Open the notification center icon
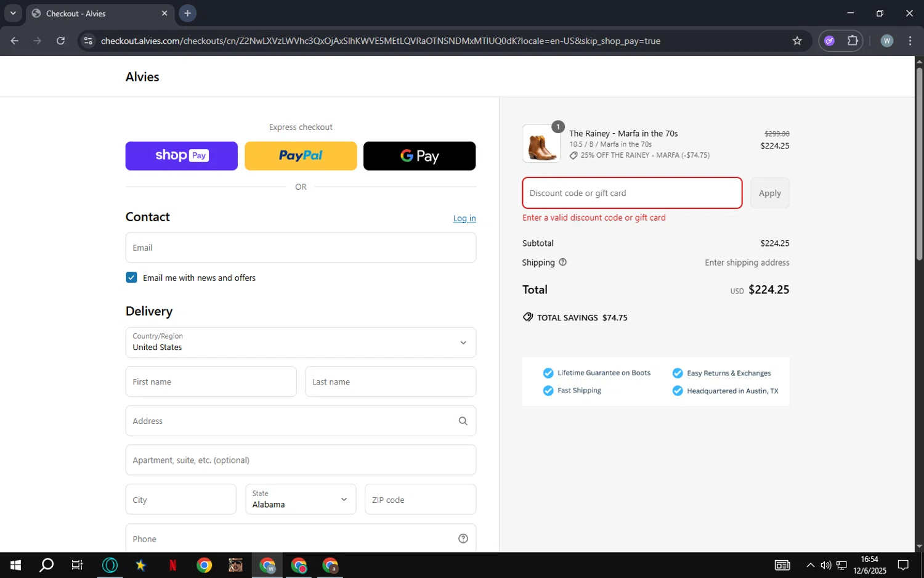 click(x=903, y=565)
